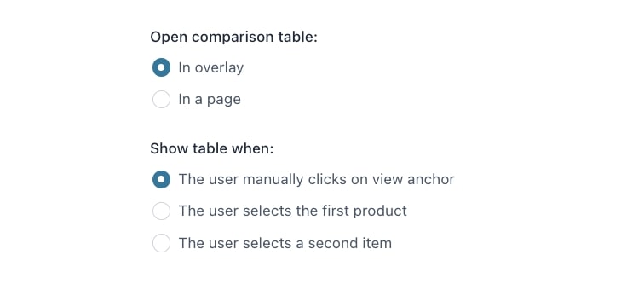The height and width of the screenshot is (307, 644).
Task: Click the blue circle beside "view anchor" option
Action: pyautogui.click(x=161, y=180)
